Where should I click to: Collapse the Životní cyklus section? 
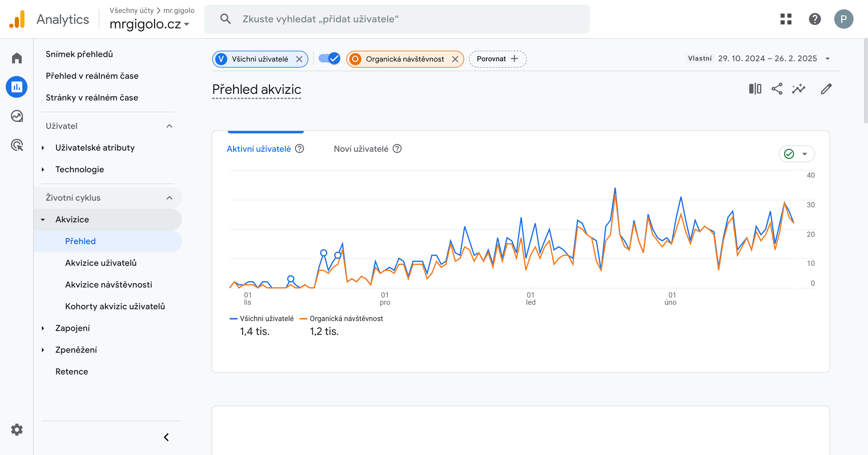pyautogui.click(x=169, y=198)
